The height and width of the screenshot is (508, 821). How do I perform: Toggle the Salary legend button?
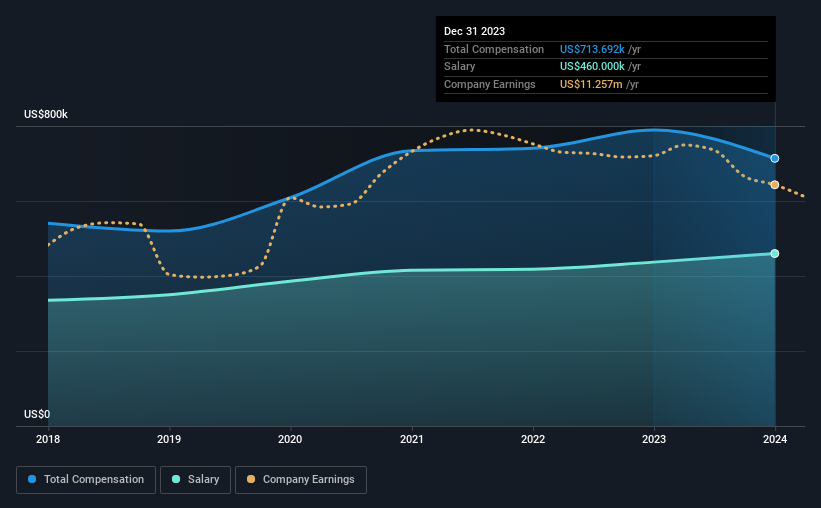point(195,480)
